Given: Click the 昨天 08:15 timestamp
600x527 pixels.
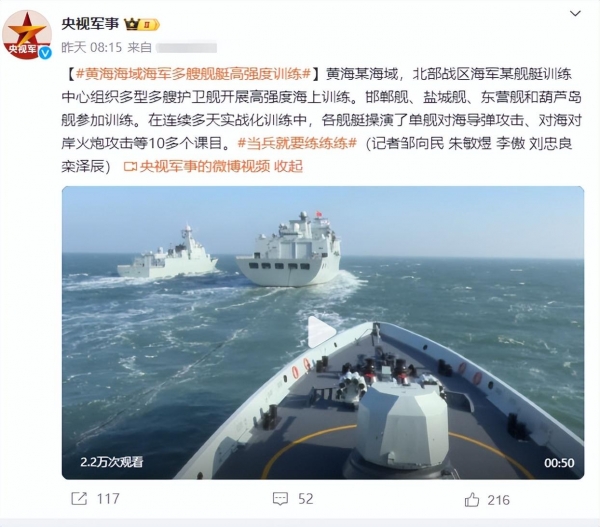Looking at the screenshot, I should pyautogui.click(x=91, y=47).
